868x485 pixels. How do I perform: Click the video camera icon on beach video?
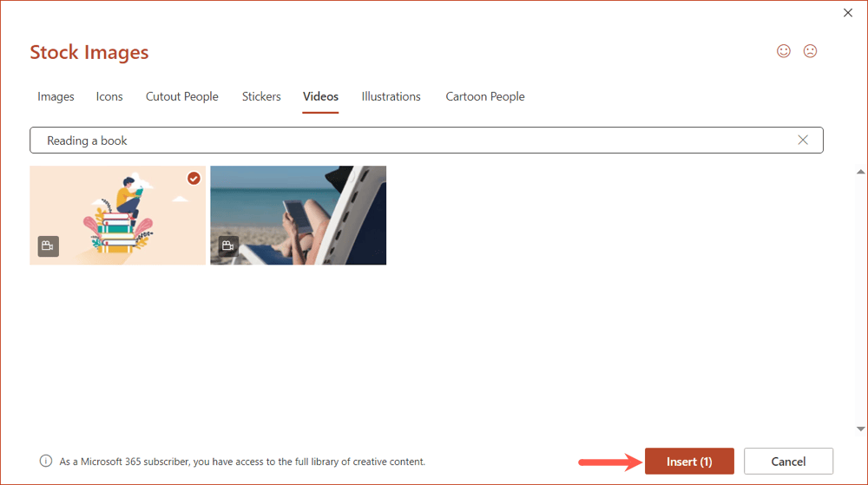pyautogui.click(x=228, y=246)
